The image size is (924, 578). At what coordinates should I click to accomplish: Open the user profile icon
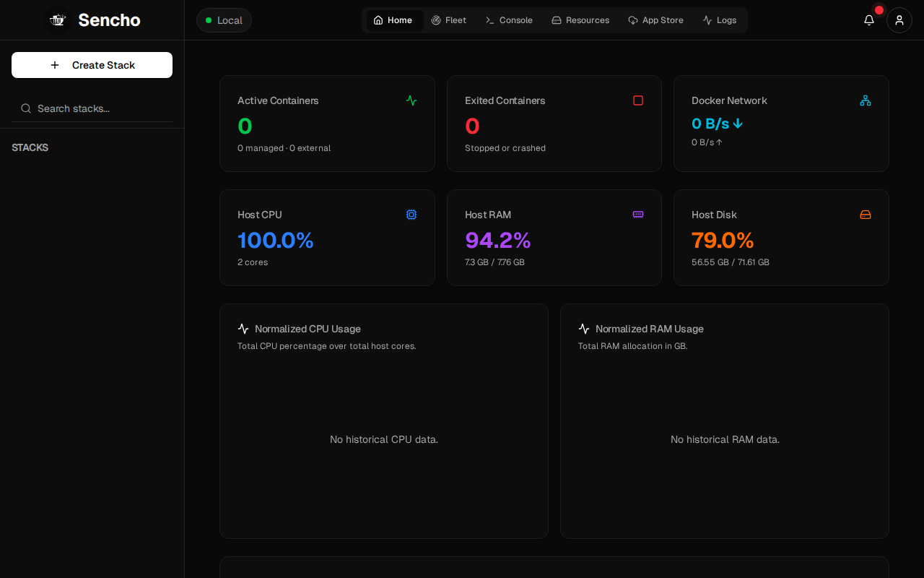(899, 20)
